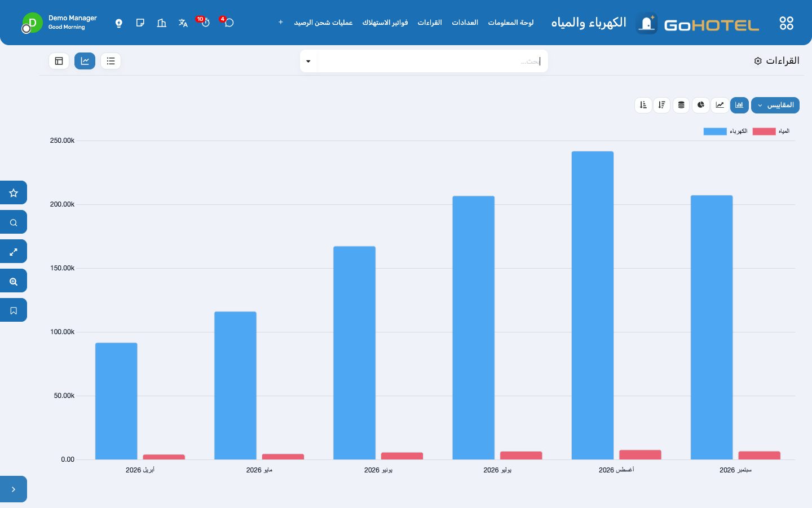This screenshot has width=812, height=508.
Task: Open the apps grid launcher icon
Action: 786,23
